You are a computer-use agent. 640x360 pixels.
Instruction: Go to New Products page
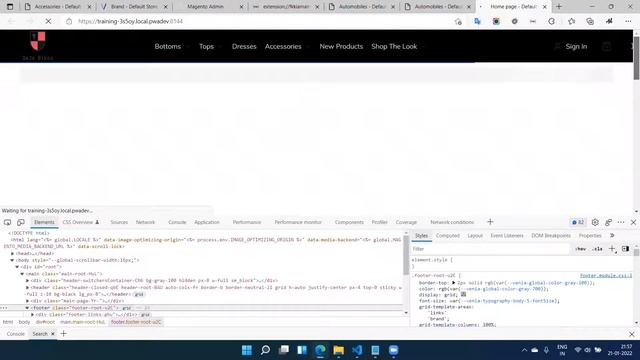(x=341, y=47)
